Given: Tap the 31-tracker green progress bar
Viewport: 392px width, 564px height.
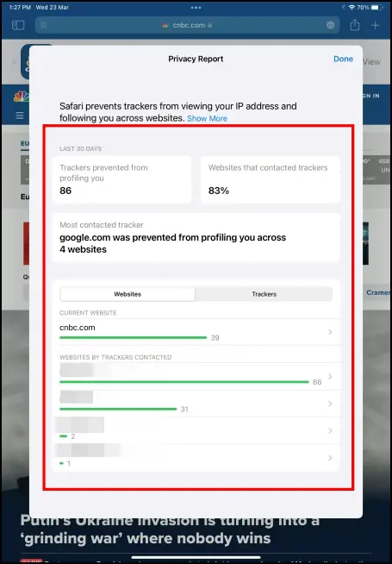Looking at the screenshot, I should pyautogui.click(x=118, y=409).
